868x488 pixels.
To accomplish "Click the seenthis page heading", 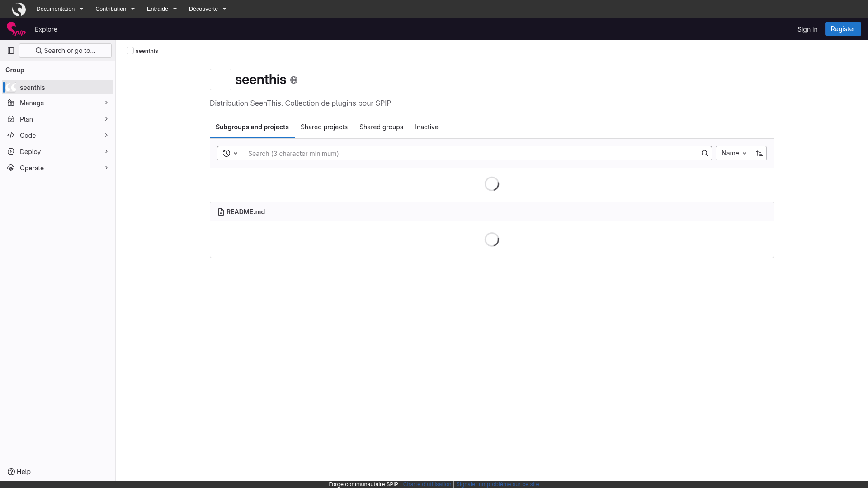I will point(260,80).
